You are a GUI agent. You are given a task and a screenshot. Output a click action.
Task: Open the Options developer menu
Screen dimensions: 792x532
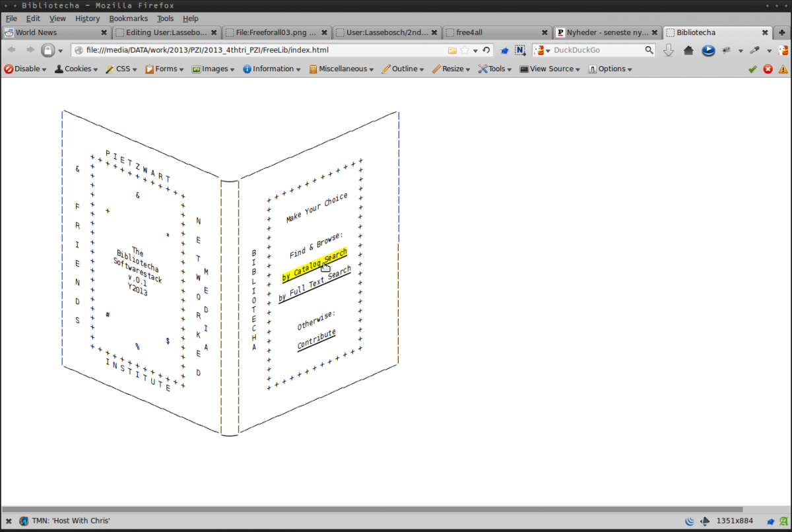(x=610, y=69)
